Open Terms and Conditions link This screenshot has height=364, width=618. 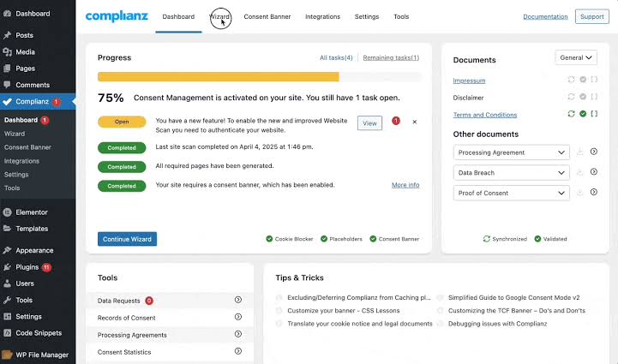point(485,115)
